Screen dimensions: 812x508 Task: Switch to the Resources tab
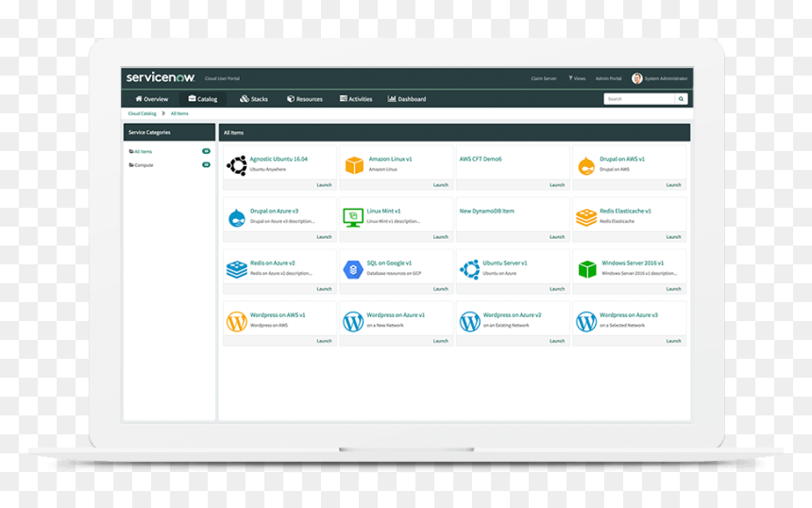305,99
